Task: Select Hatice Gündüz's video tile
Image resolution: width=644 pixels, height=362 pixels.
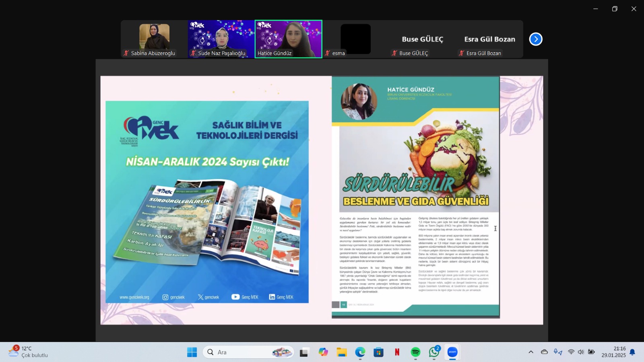Action: (288, 39)
